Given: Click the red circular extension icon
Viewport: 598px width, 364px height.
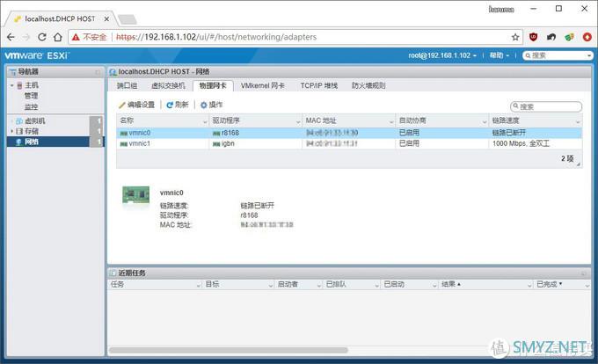Looking at the screenshot, I should pyautogui.click(x=587, y=37).
